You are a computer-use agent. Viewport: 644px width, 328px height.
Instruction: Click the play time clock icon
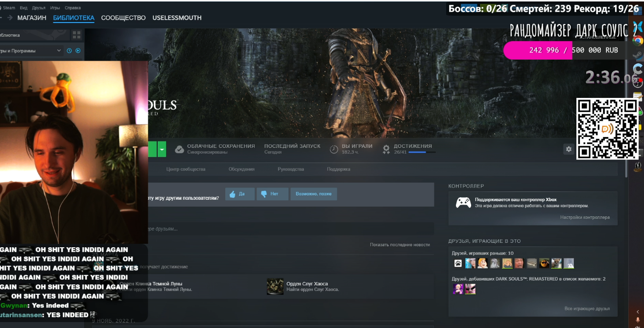tap(334, 149)
